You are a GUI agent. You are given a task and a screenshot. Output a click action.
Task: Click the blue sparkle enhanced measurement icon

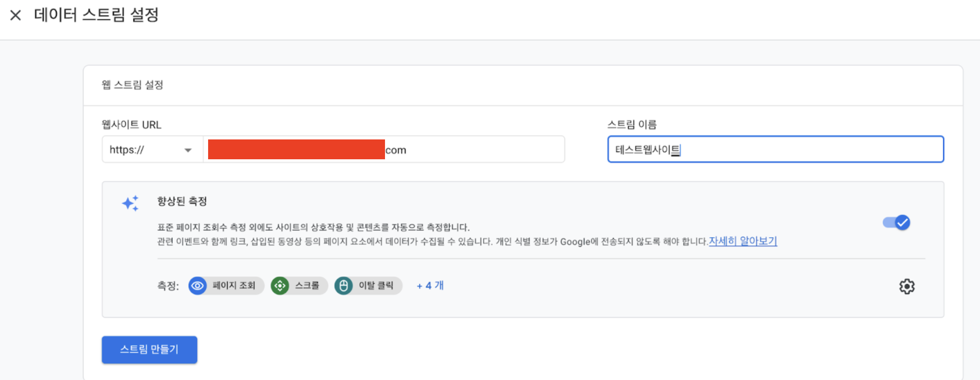tap(131, 203)
